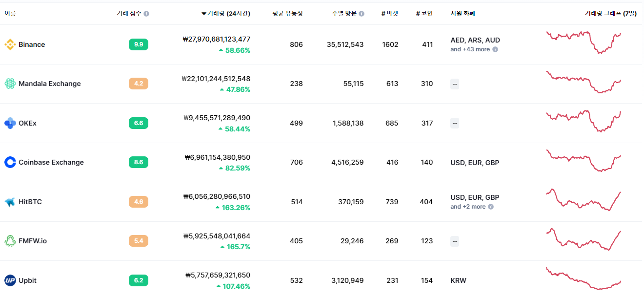Open the OKEx exchange logo
Image resolution: width=644 pixels, height=299 pixels.
[x=10, y=123]
